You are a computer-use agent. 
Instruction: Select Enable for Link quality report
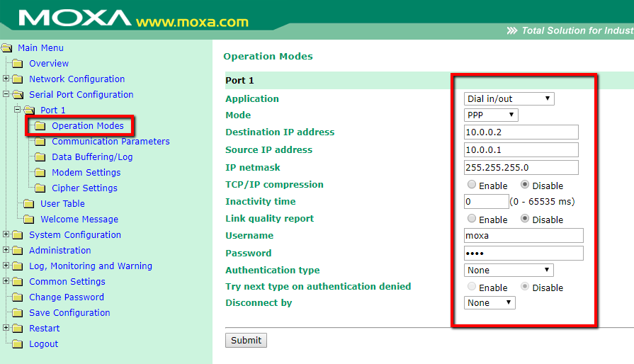[472, 219]
